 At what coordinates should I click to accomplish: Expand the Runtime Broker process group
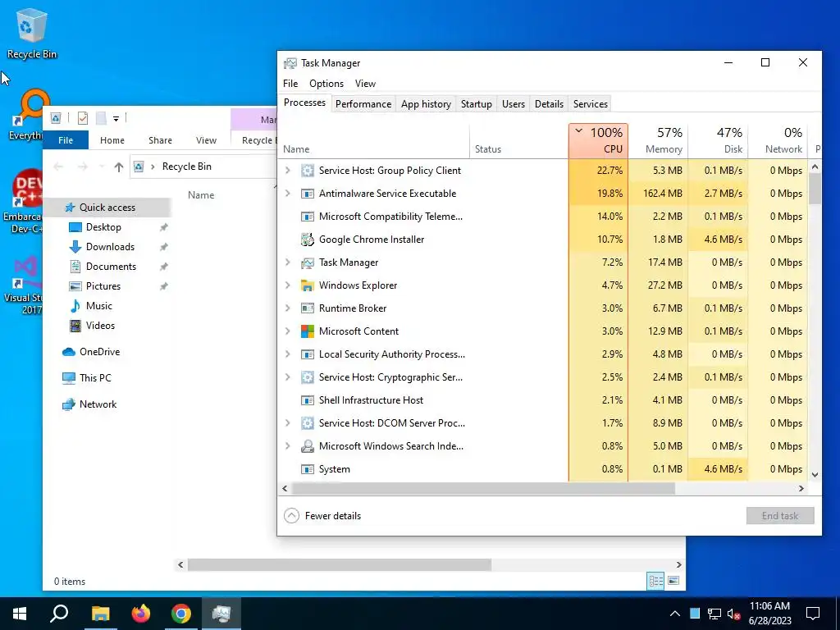click(288, 308)
